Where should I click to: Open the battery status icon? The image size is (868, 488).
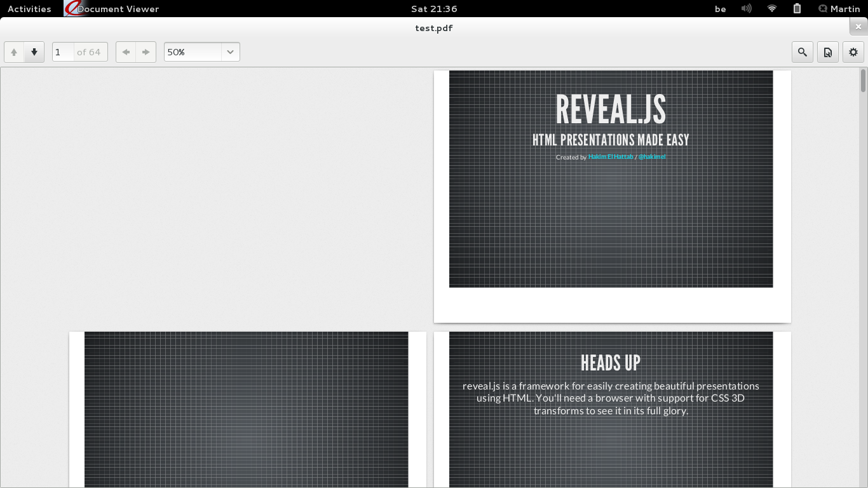pos(797,9)
